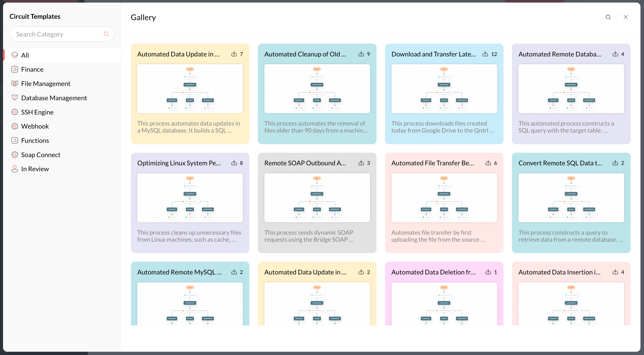Click download icon on Convert Remote SQL Data card
644x355 pixels.
[x=615, y=163]
